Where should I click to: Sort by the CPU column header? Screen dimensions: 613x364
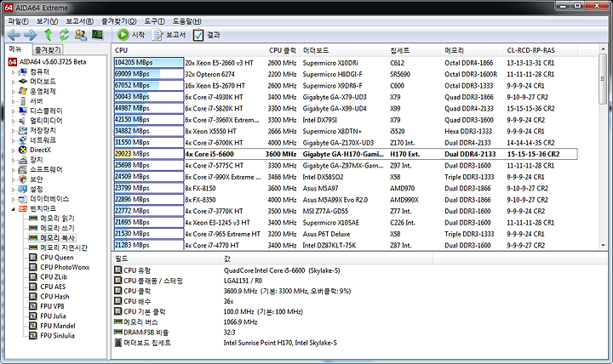(186, 50)
